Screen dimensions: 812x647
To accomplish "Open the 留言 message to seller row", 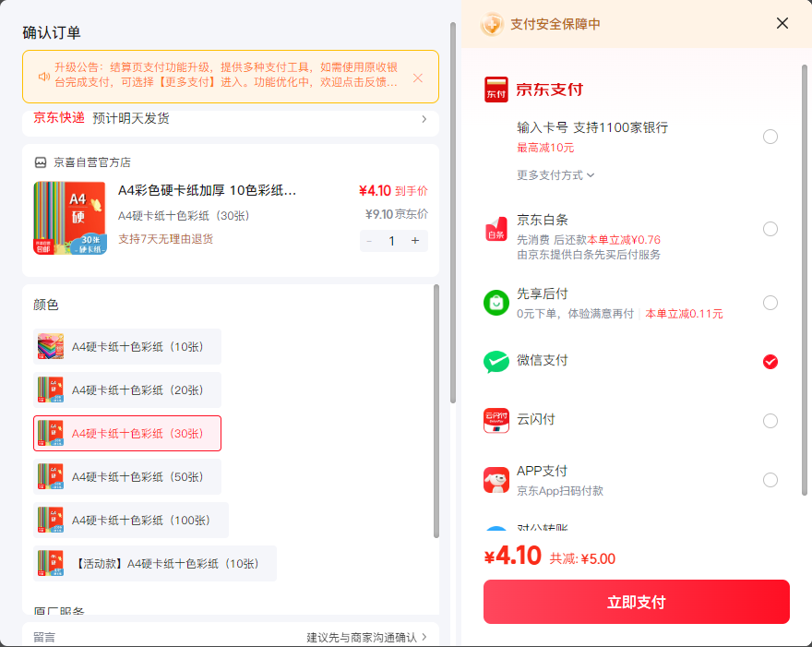I will (x=231, y=637).
